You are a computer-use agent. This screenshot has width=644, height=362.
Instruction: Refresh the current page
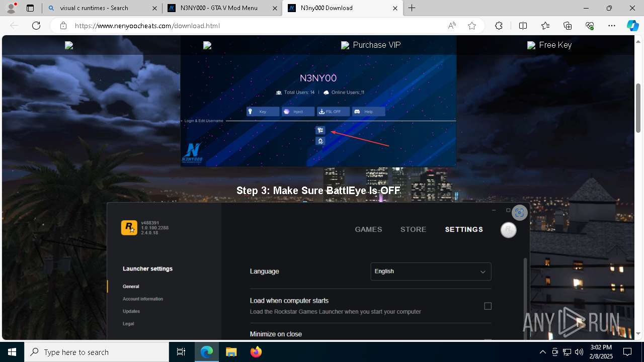(36, 26)
